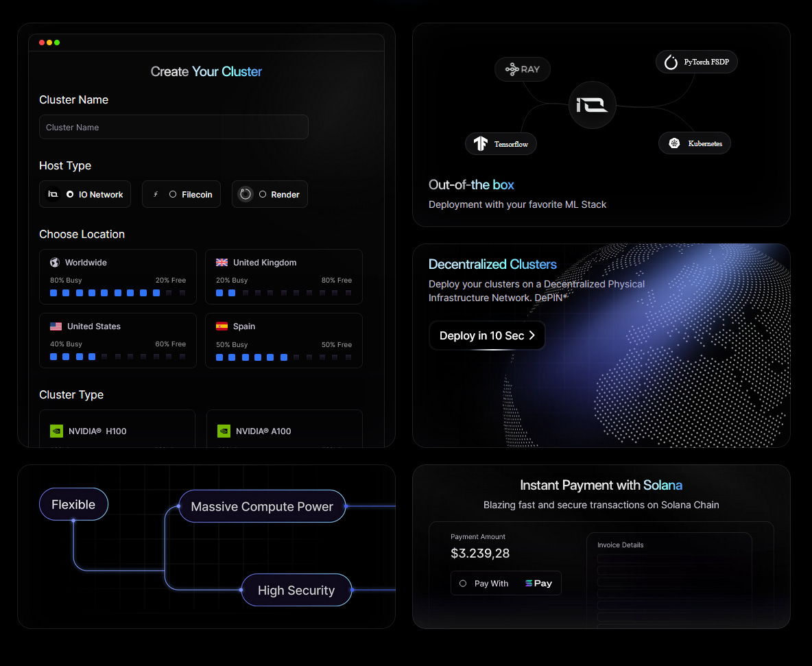Click the United Kingdom flag icon
The height and width of the screenshot is (666, 812).
[x=222, y=263]
